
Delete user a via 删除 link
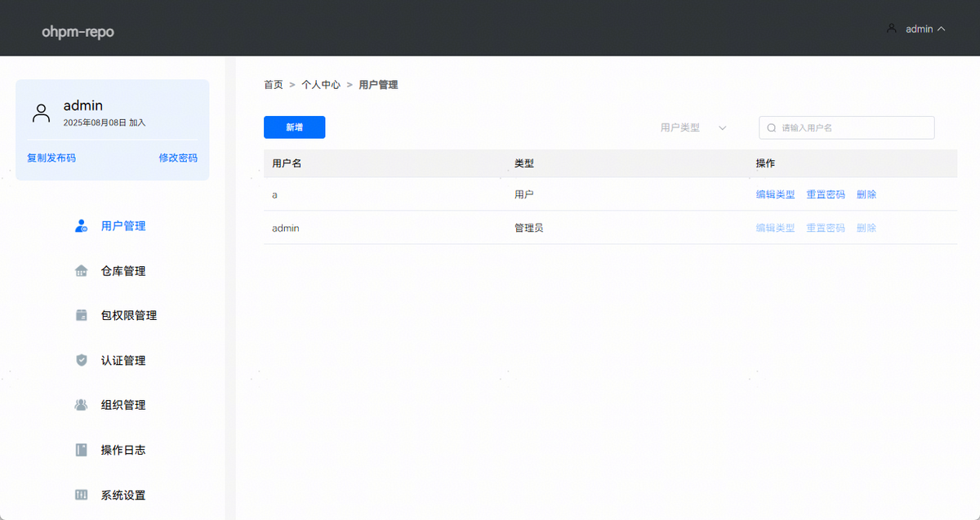tap(866, 195)
